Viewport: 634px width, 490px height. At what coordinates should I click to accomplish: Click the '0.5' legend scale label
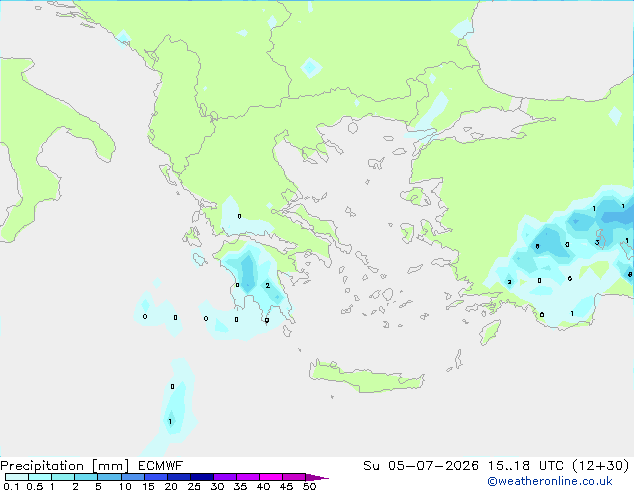point(34,486)
